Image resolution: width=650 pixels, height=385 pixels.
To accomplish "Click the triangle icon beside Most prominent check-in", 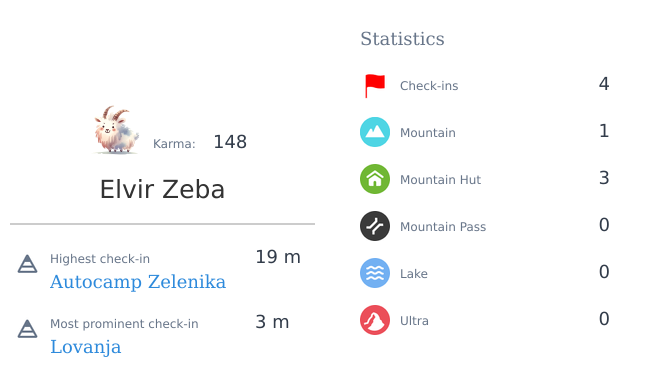I will pos(27,329).
